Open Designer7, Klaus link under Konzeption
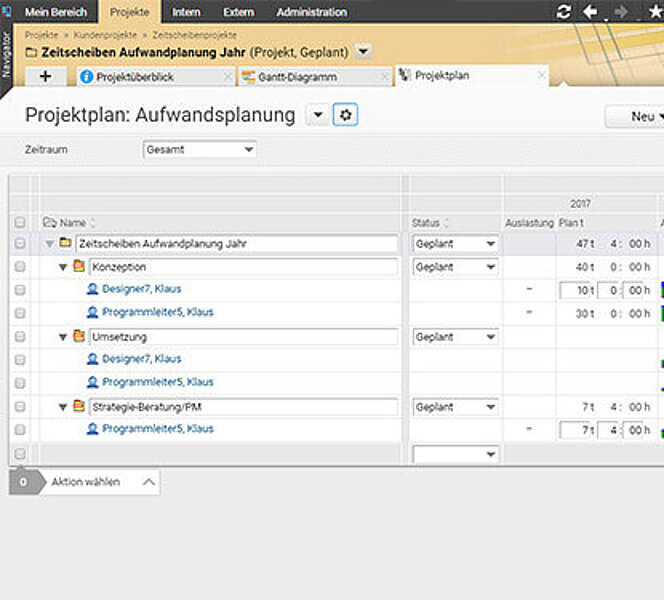The image size is (664, 600). coord(141,289)
